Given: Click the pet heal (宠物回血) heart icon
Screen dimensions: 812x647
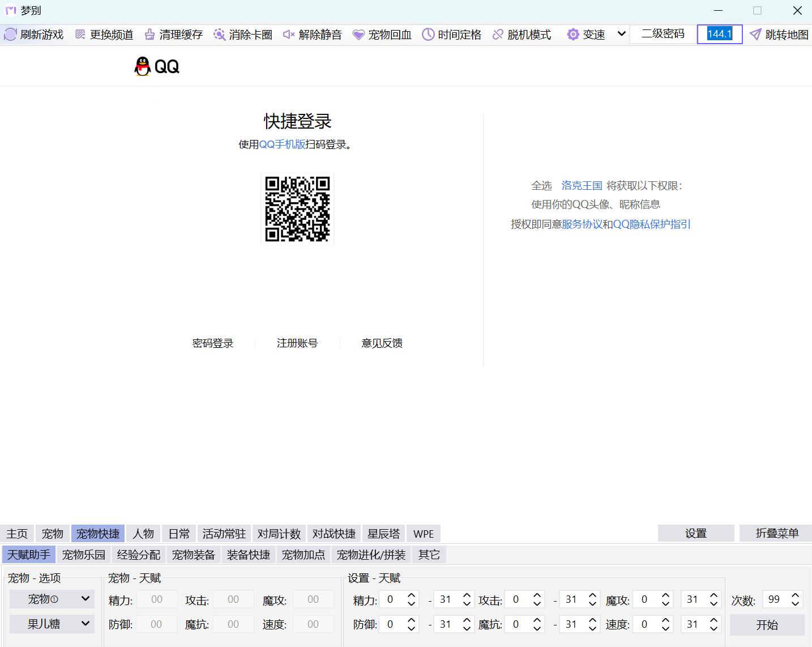Looking at the screenshot, I should tap(358, 35).
